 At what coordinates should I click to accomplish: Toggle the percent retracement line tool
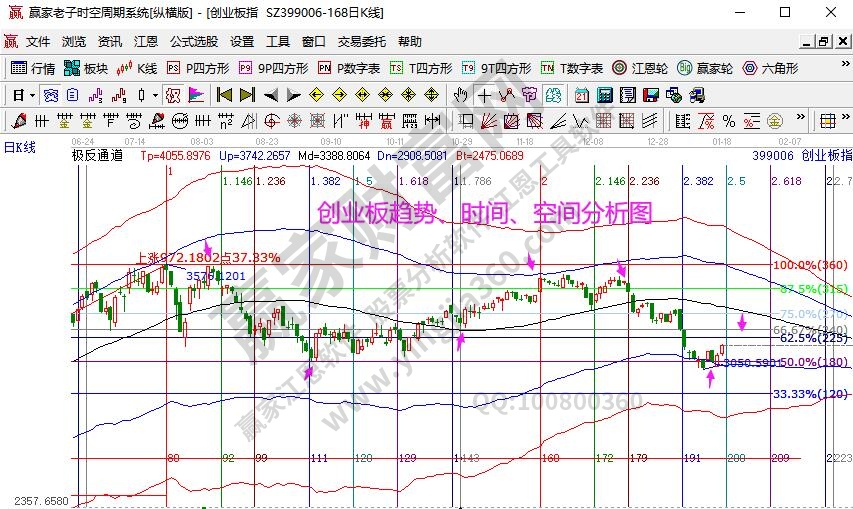point(729,121)
